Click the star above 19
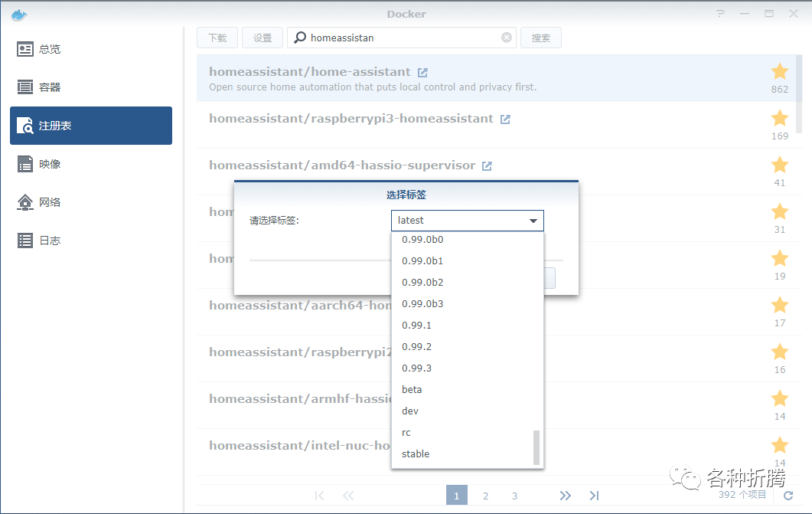This screenshot has width=812, height=514. pos(779,258)
